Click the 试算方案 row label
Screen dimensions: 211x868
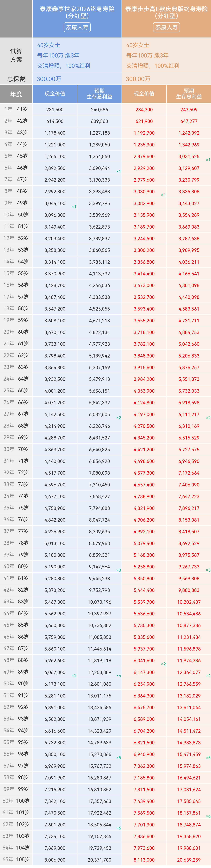tap(16, 55)
